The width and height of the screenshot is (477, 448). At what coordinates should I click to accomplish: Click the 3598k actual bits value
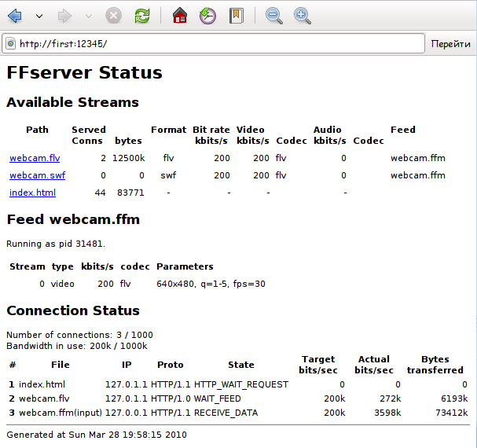pos(387,413)
